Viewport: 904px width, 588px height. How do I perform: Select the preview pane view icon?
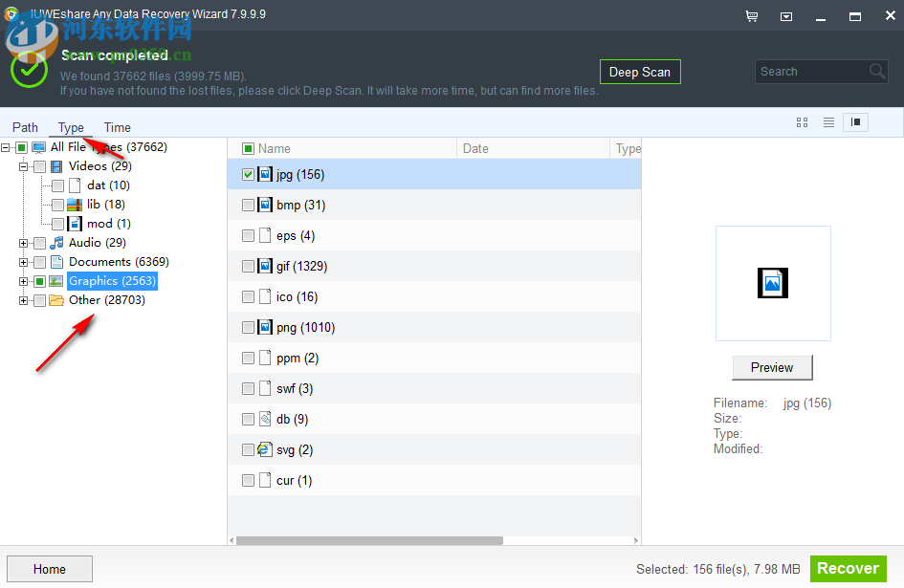tap(854, 122)
